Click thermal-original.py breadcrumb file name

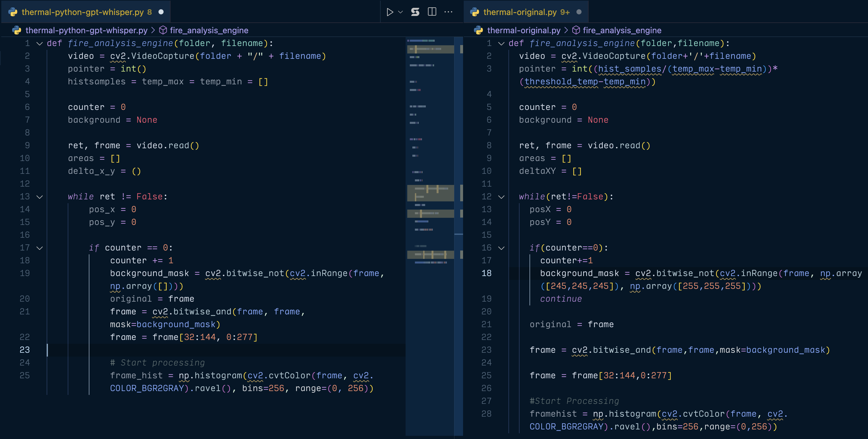524,30
